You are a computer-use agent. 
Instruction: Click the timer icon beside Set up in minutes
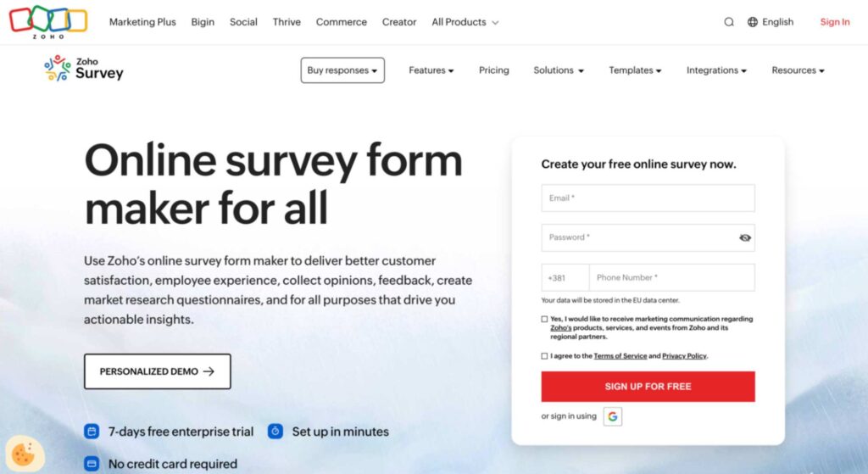(x=275, y=432)
